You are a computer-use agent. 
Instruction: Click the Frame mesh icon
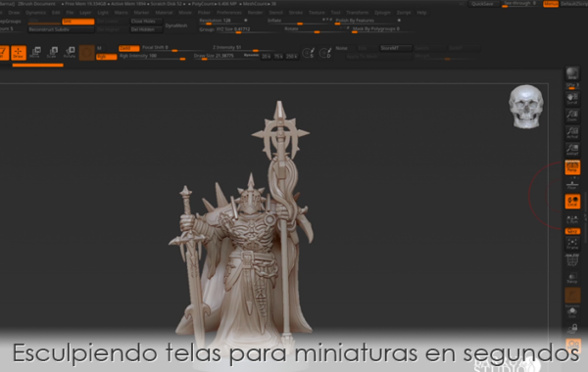pyautogui.click(x=572, y=244)
